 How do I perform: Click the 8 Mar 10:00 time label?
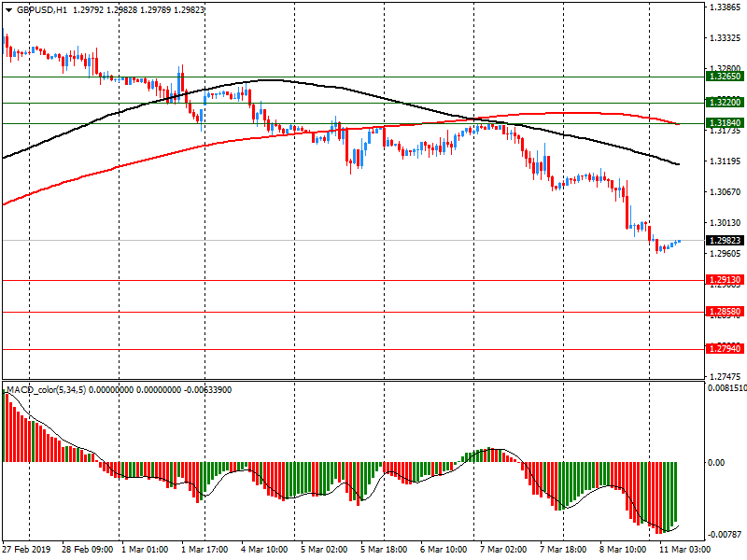coord(623,550)
